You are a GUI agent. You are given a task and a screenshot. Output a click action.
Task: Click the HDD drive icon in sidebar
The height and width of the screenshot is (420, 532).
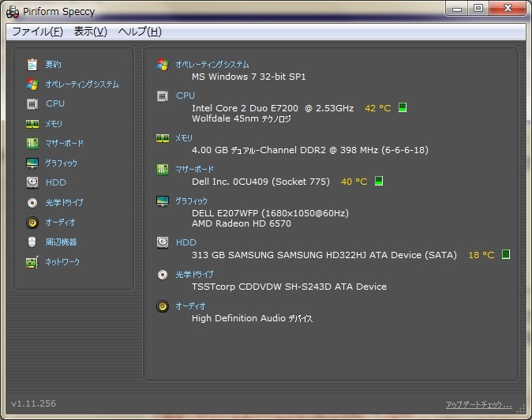pyautogui.click(x=32, y=182)
